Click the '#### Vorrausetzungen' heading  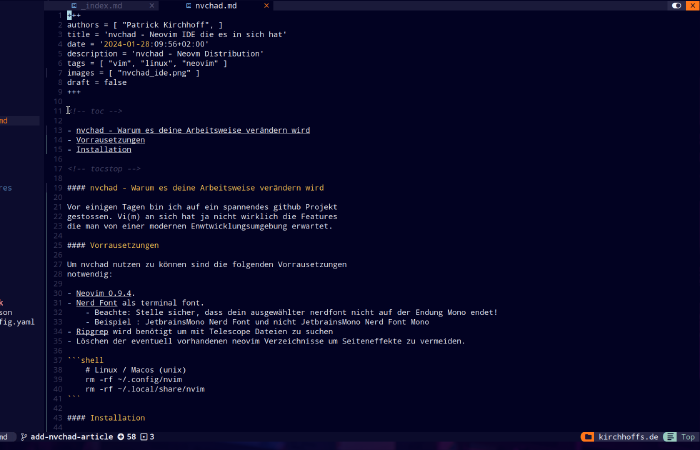pos(113,246)
